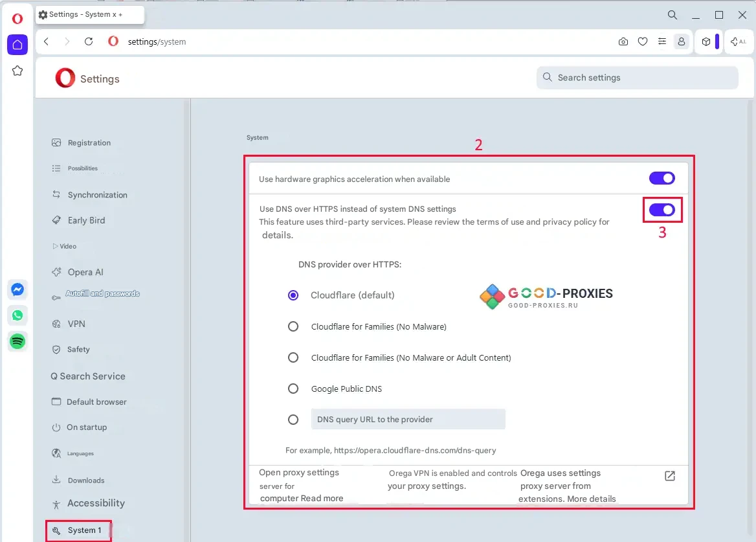Open Search Service settings section
The height and width of the screenshot is (542, 756).
point(88,376)
